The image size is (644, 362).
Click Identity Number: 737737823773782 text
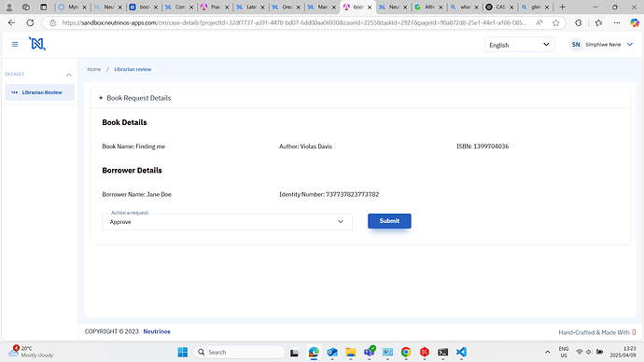pyautogui.click(x=329, y=195)
